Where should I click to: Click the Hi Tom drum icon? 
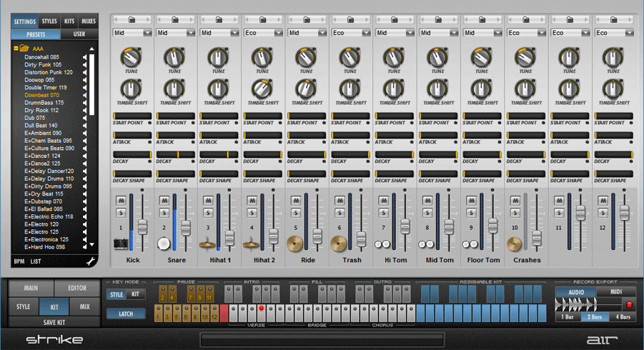click(382, 244)
